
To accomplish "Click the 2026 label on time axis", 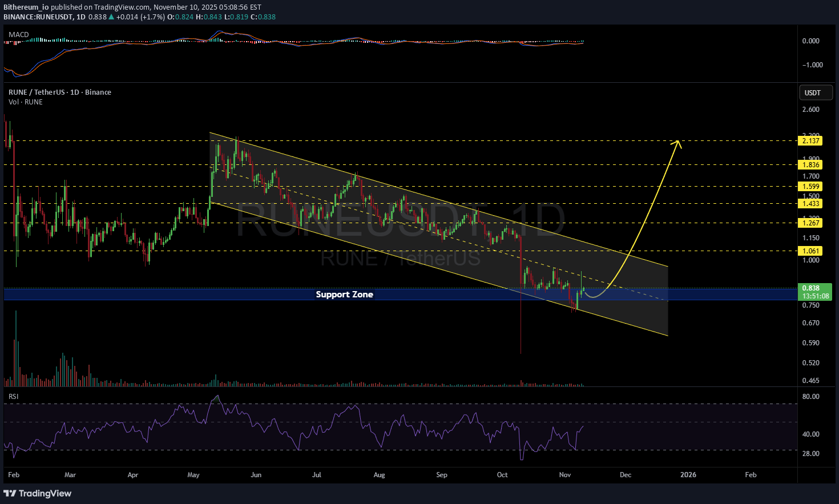I will tap(688, 475).
